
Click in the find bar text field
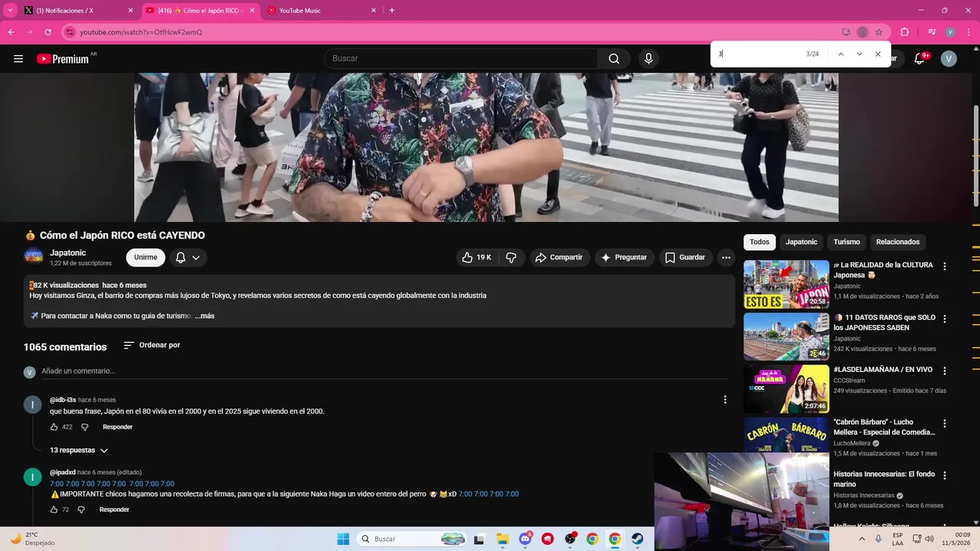coord(758,54)
